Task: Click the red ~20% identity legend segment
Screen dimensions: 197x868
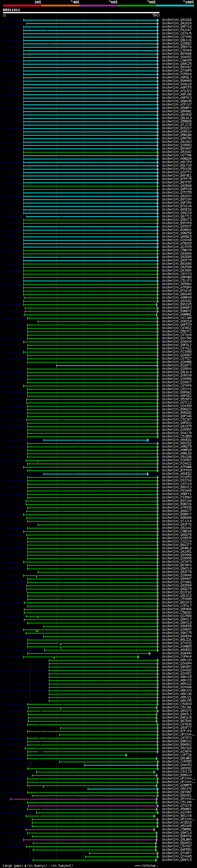Action: [22, 6]
